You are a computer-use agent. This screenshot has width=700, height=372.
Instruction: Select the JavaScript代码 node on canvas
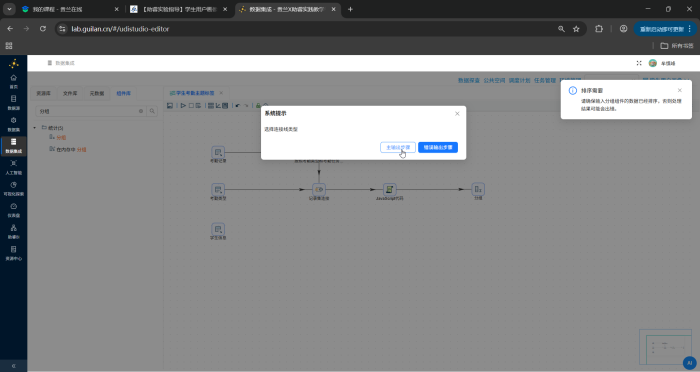pos(389,189)
